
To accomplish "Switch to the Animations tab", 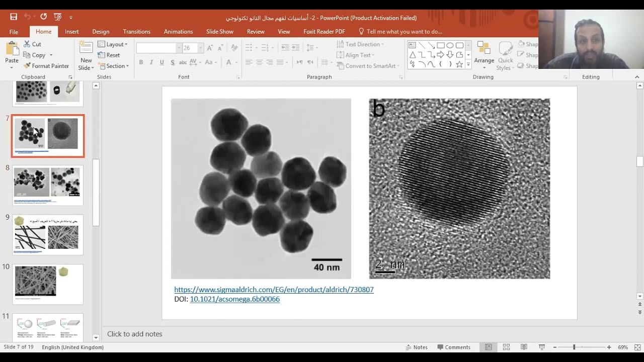I will (x=178, y=32).
